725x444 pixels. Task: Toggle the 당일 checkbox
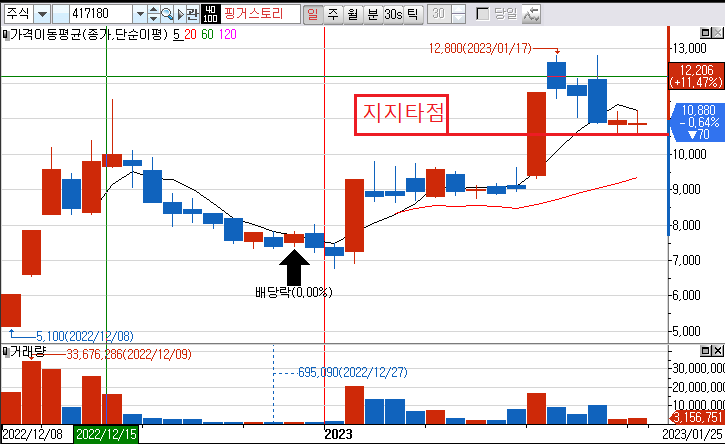[482, 14]
